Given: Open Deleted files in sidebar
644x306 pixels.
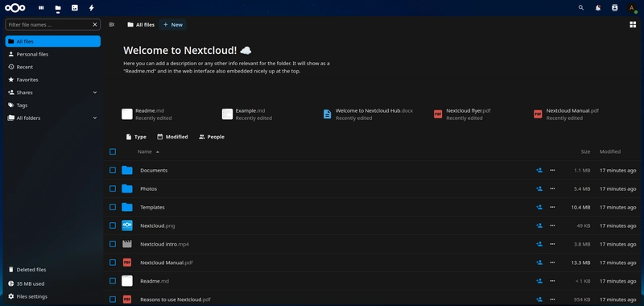Looking at the screenshot, I should pos(53,270).
